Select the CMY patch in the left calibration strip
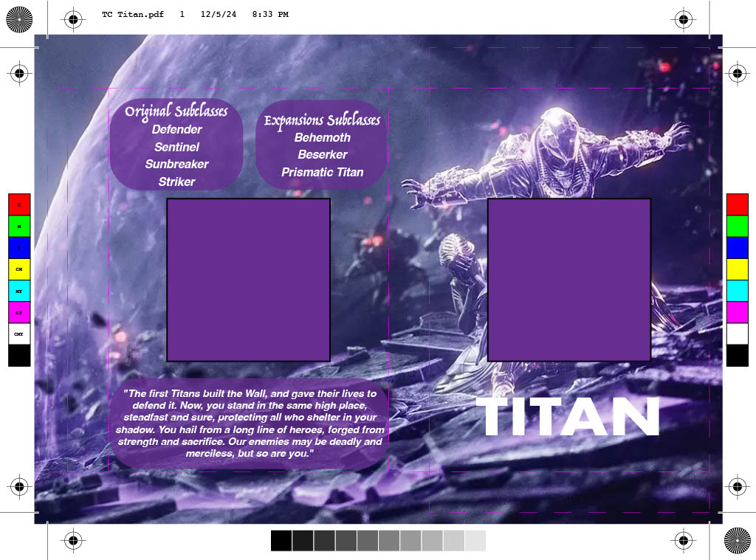Viewport: 756px width, 560px height. [x=20, y=333]
